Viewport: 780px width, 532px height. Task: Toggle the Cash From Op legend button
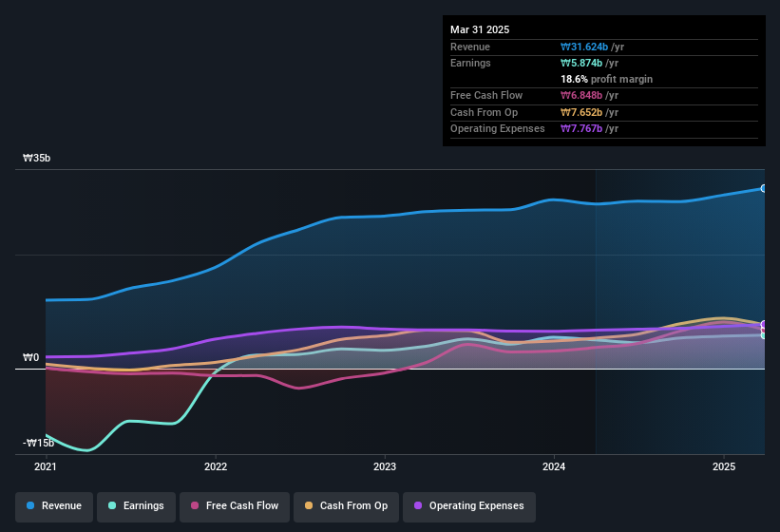click(346, 506)
